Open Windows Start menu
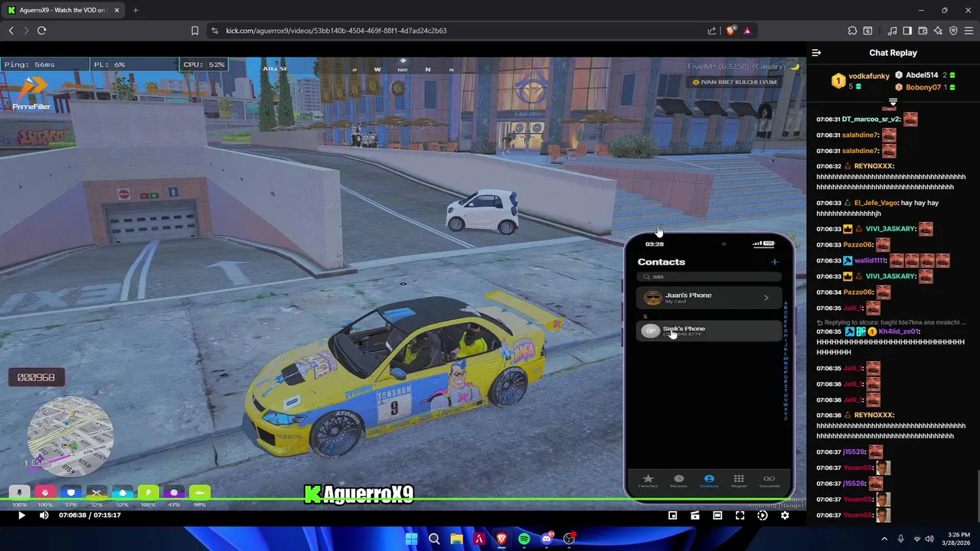Viewport: 980px width, 551px height. point(411,539)
